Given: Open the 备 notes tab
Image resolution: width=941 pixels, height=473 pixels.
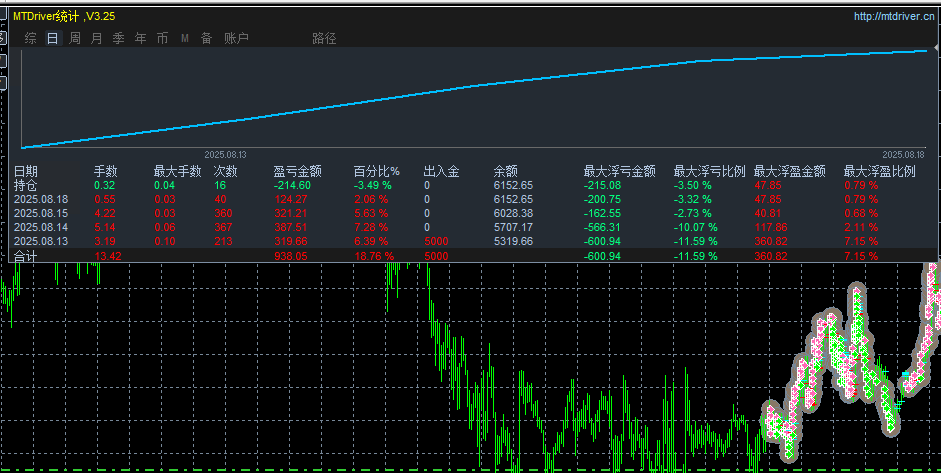Looking at the screenshot, I should pos(206,38).
